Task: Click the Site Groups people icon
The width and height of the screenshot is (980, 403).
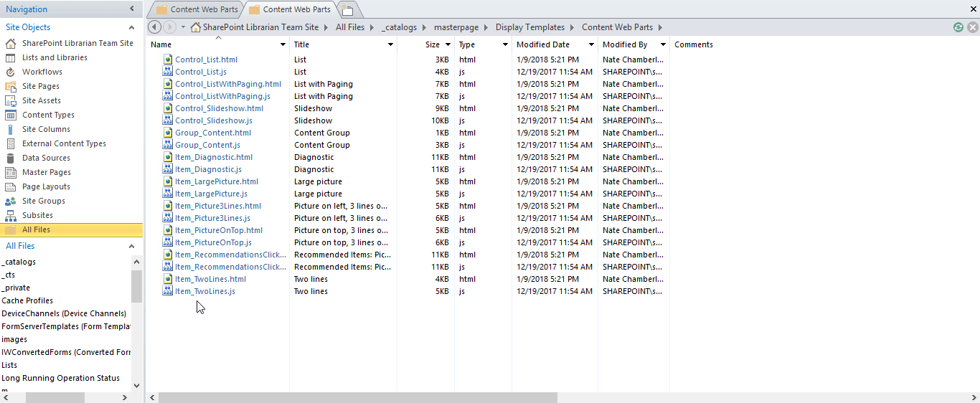Action: (10, 201)
